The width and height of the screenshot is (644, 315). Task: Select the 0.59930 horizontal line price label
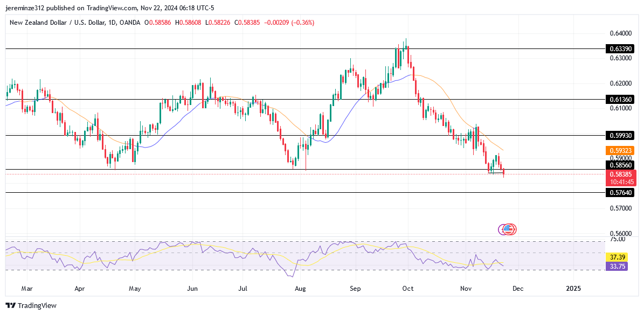tap(620, 135)
